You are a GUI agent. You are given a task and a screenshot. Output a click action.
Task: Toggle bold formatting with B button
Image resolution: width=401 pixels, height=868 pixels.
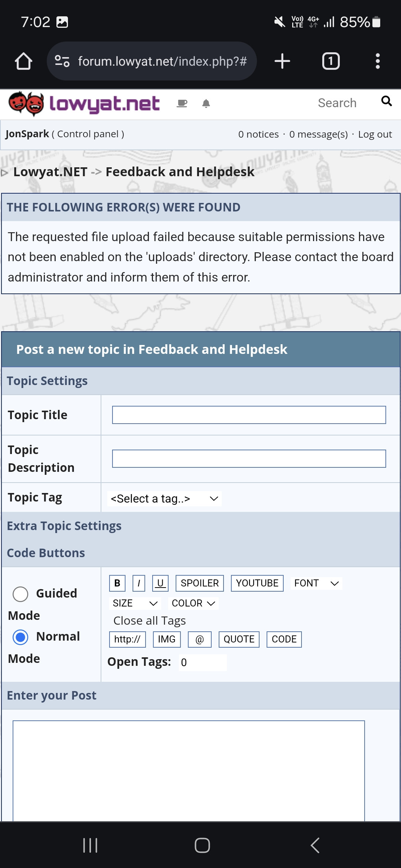click(117, 583)
